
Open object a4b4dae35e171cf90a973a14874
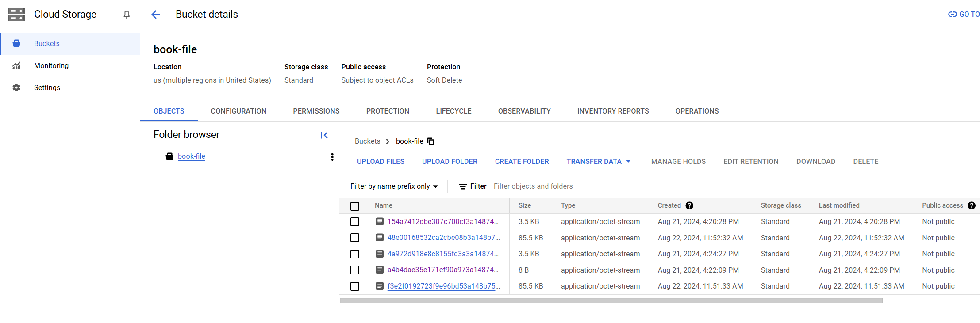click(x=443, y=270)
